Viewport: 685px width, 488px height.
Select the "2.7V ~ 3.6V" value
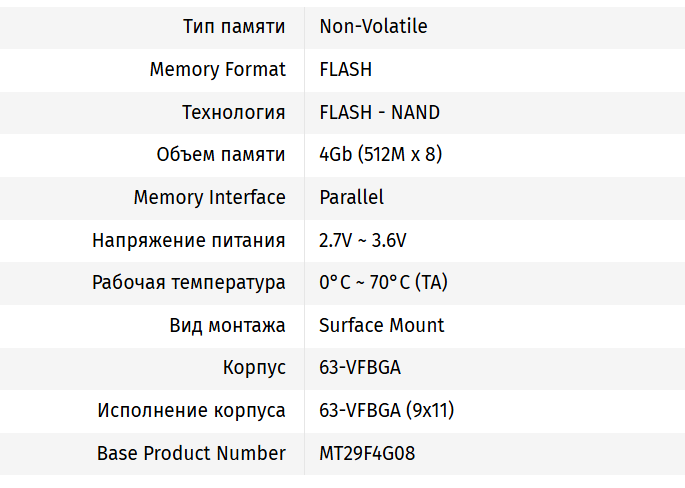tap(363, 240)
